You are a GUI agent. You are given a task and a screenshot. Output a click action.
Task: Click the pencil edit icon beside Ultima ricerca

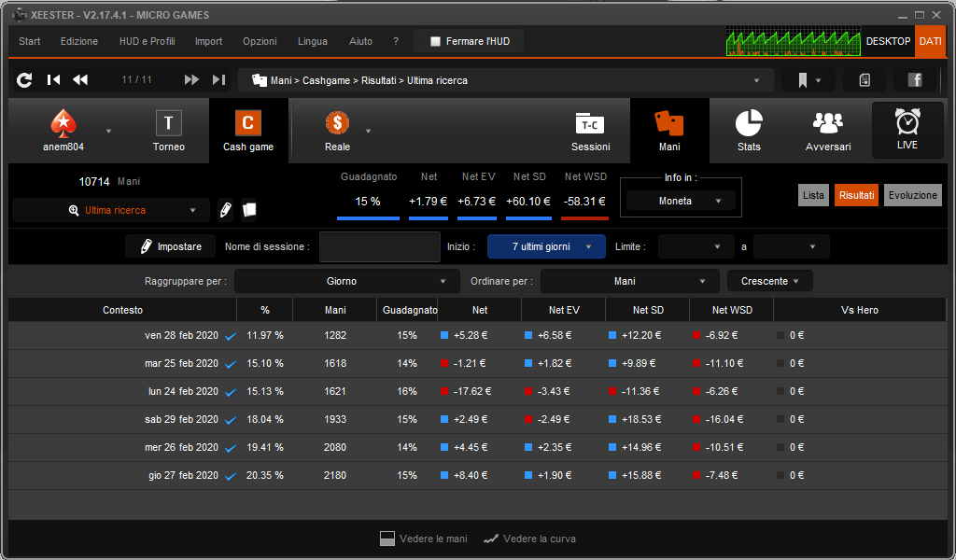(226, 210)
